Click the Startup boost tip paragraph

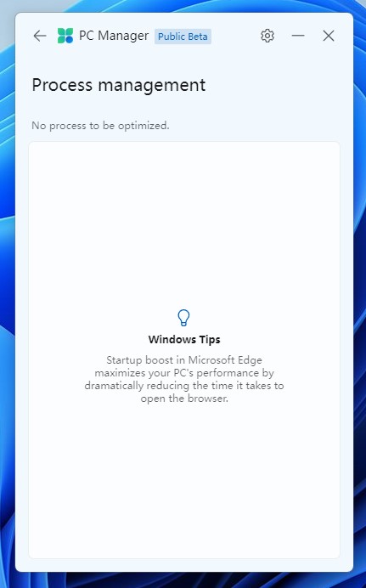pos(184,379)
